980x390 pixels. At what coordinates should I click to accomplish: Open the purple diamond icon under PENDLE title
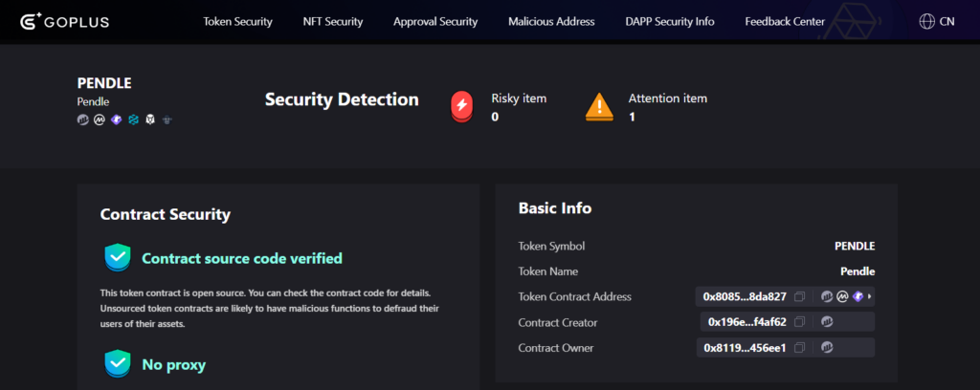click(116, 119)
